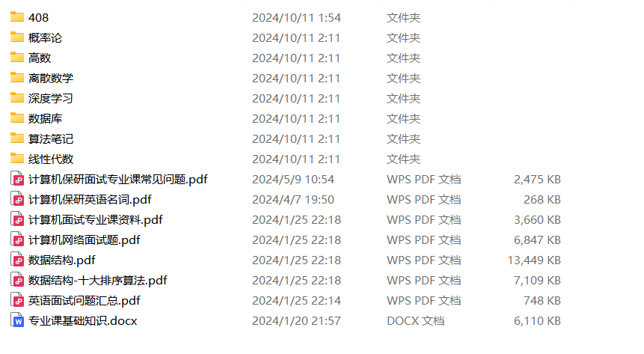
Task: Click the PDF icon of 数据结构.pdf
Action: (x=17, y=260)
